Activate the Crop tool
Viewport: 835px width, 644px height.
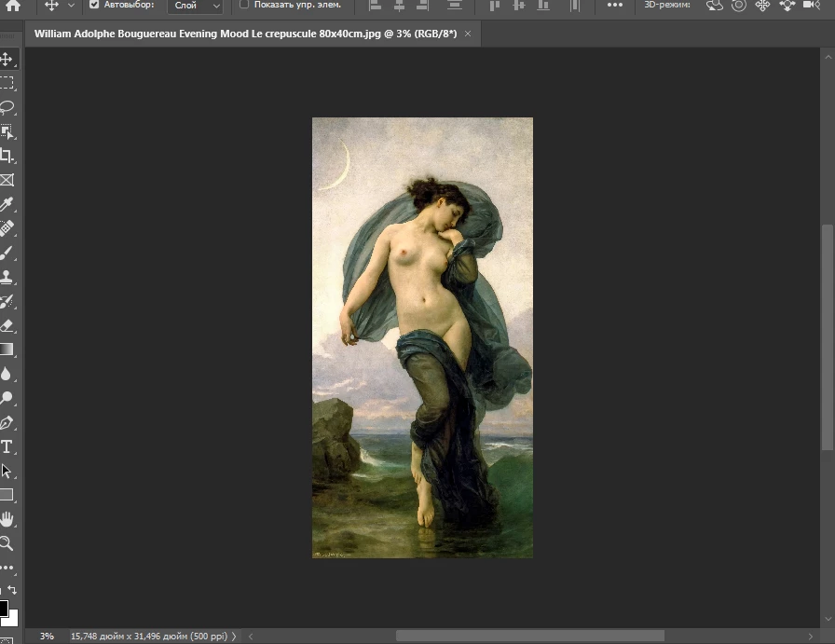(7, 156)
